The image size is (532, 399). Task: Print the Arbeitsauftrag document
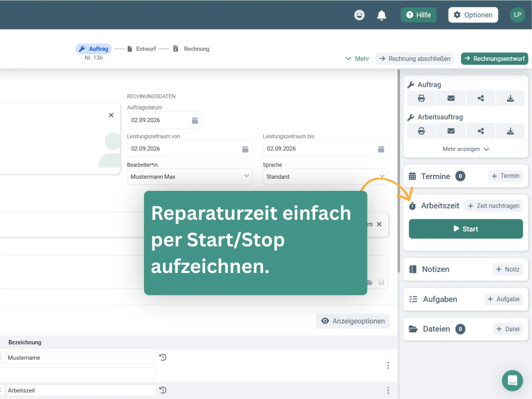[x=422, y=131]
